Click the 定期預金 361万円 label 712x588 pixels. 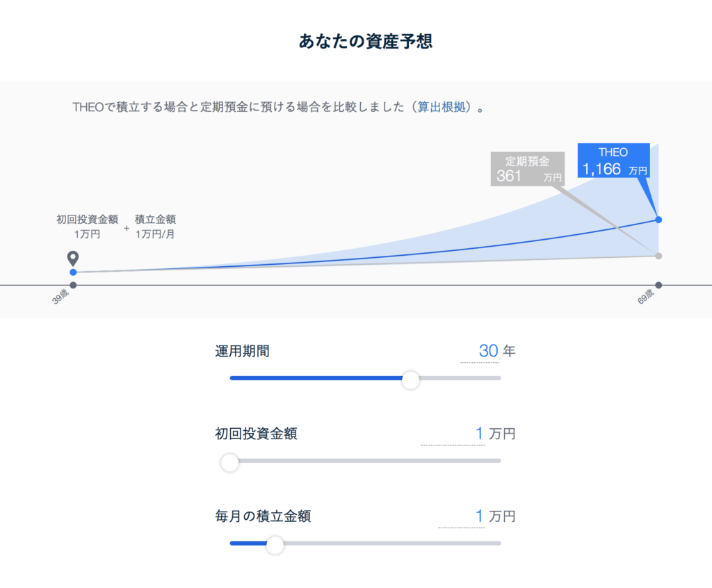pyautogui.click(x=528, y=169)
